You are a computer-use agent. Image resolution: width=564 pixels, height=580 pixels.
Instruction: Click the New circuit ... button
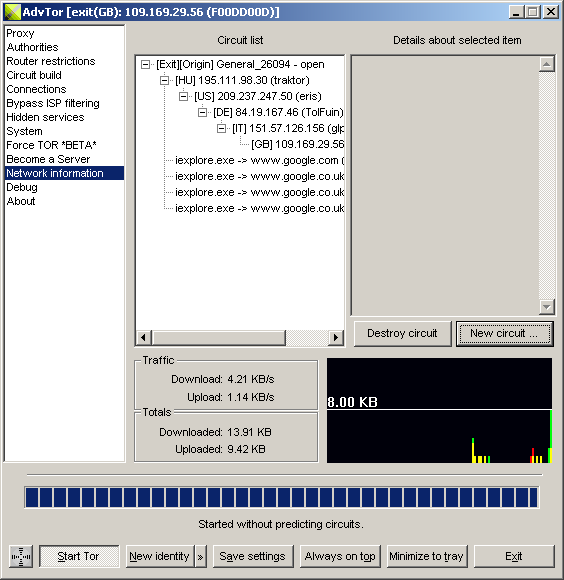(504, 333)
